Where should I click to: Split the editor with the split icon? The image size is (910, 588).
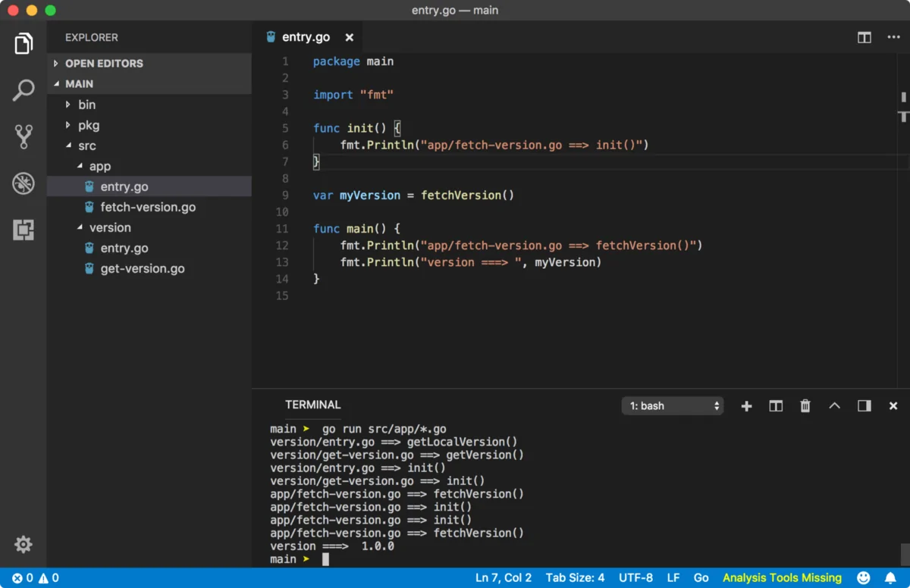[864, 37]
